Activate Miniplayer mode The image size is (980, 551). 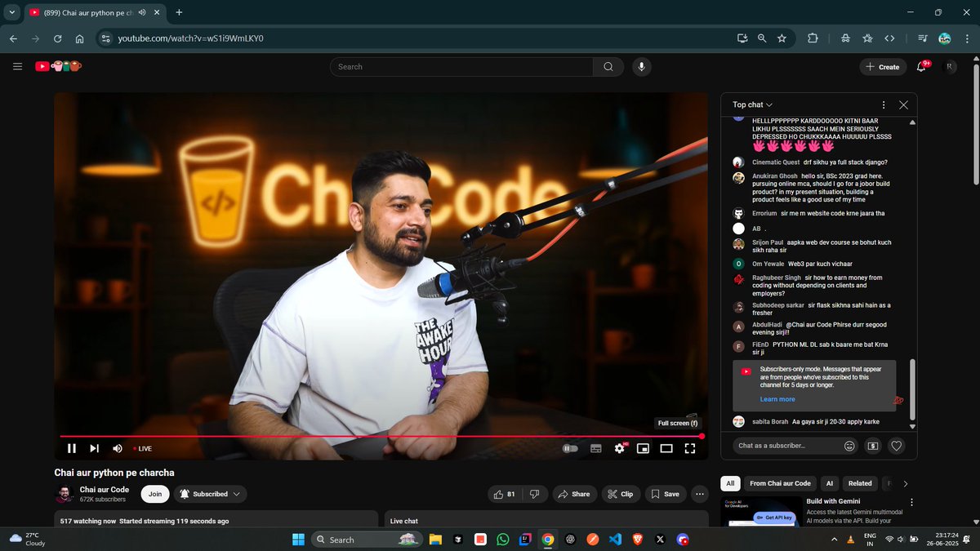point(642,448)
